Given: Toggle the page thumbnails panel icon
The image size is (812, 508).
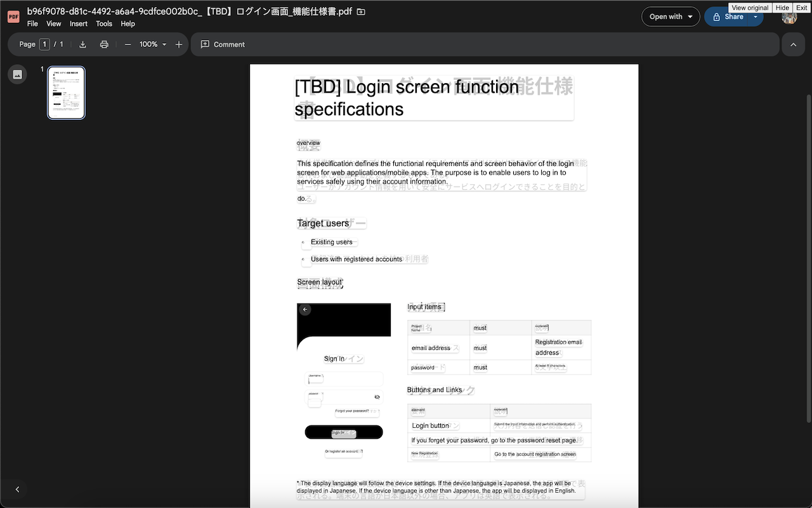Looking at the screenshot, I should click(x=17, y=74).
